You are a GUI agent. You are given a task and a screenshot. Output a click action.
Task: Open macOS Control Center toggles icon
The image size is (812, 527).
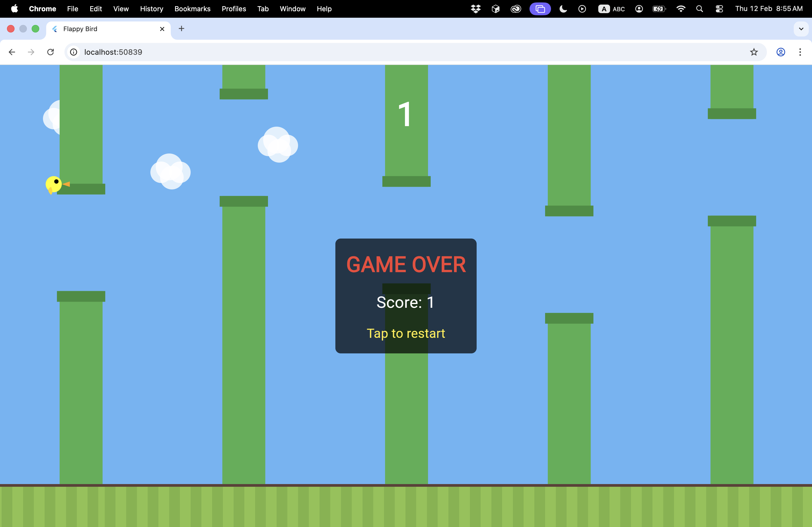pyautogui.click(x=719, y=9)
